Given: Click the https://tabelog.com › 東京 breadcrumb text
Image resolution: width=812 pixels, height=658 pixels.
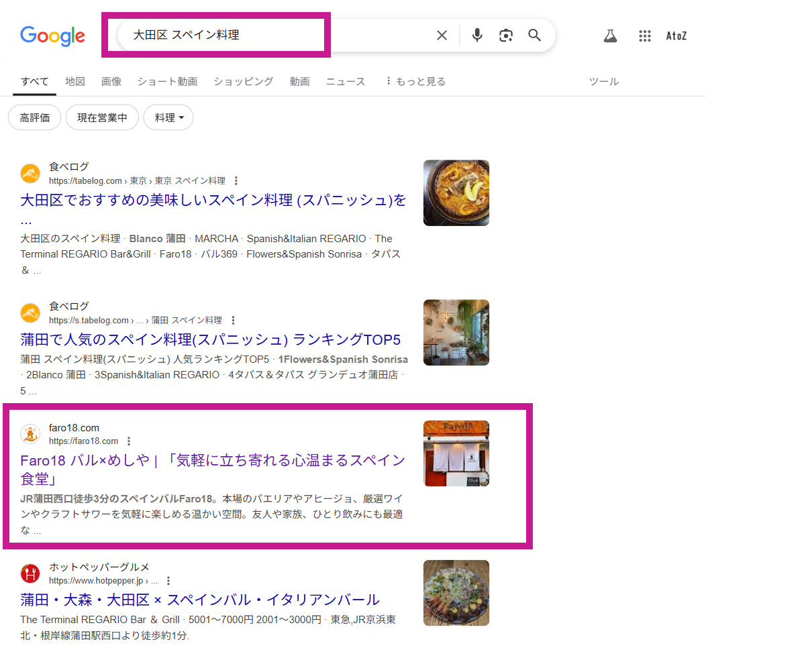Looking at the screenshot, I should click(98, 181).
